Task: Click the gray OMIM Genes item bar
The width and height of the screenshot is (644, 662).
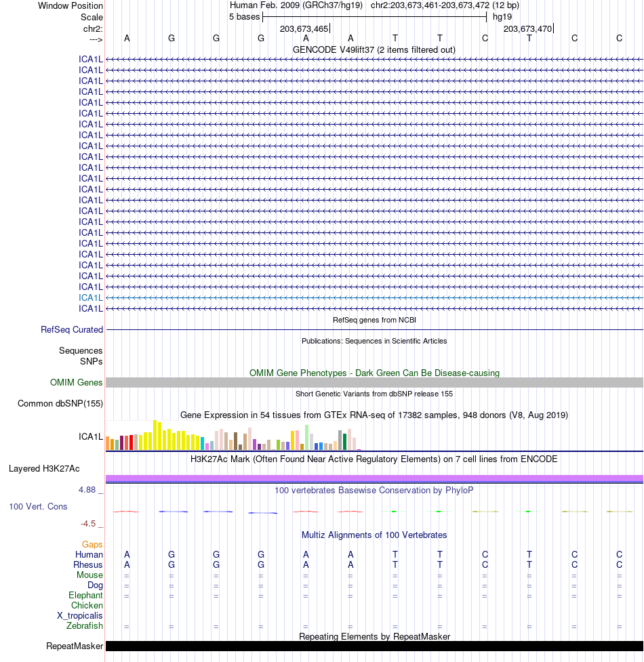Action: coord(374,383)
